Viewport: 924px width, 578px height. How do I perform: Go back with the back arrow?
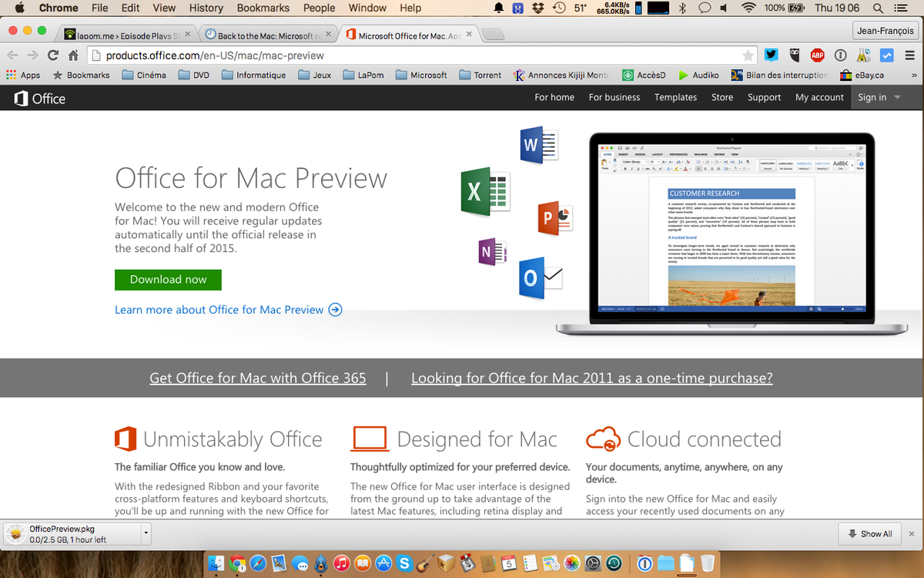(12, 55)
